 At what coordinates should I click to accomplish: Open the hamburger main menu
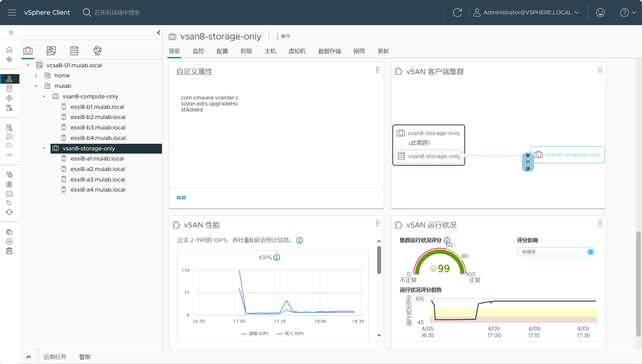12,13
